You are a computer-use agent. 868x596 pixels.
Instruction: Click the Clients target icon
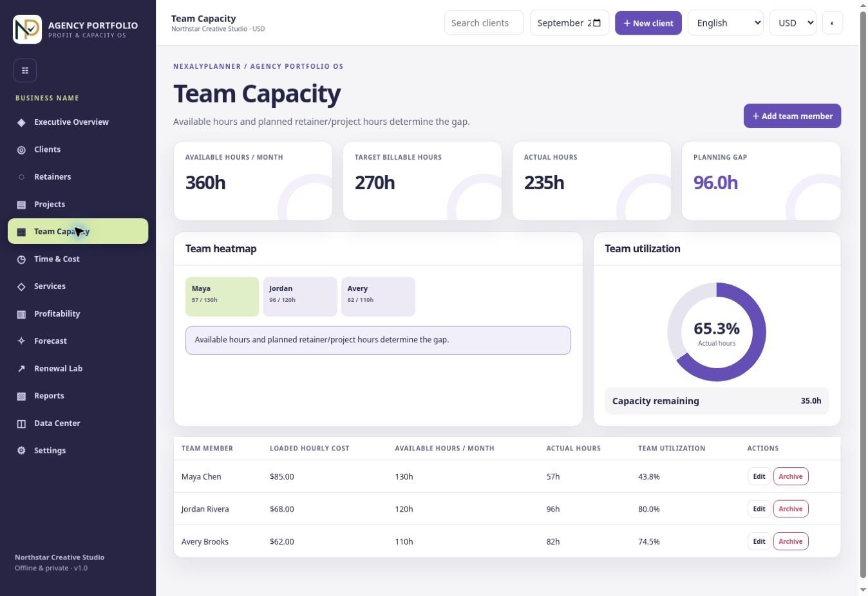[21, 149]
